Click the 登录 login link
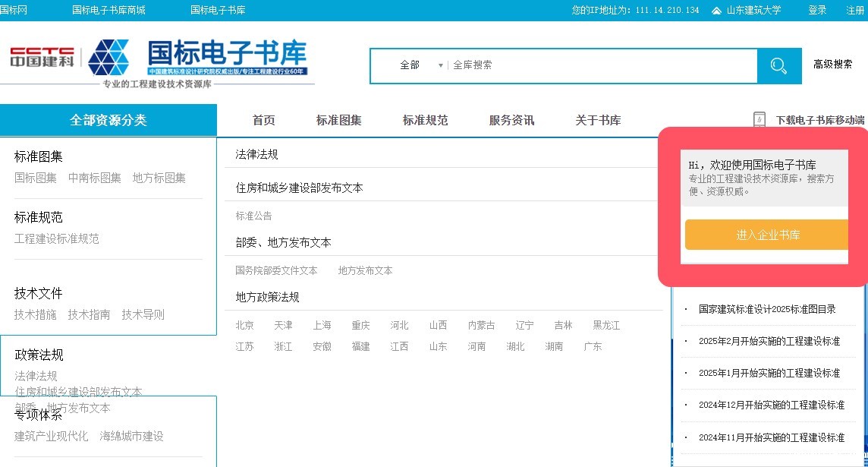Screen dimensions: 868x467 pyautogui.click(x=817, y=11)
